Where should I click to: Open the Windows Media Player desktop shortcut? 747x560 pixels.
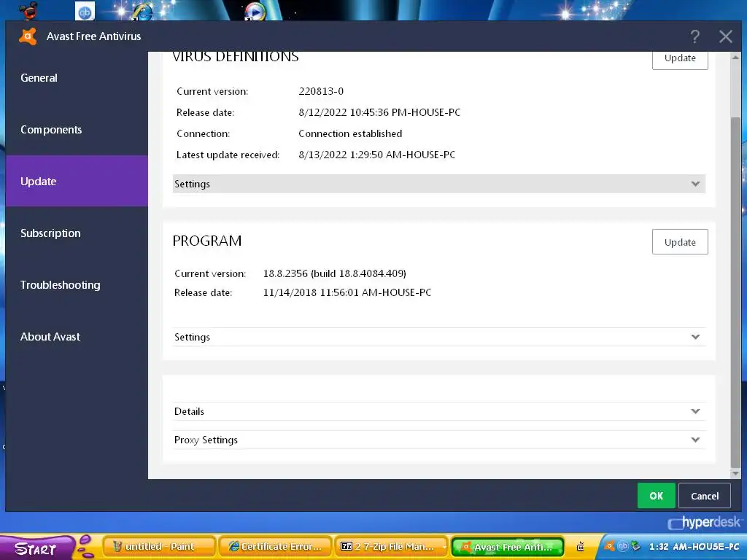point(255,11)
